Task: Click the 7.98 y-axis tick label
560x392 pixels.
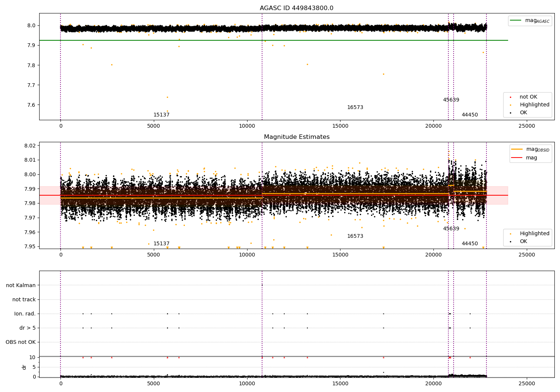Action: [29, 203]
